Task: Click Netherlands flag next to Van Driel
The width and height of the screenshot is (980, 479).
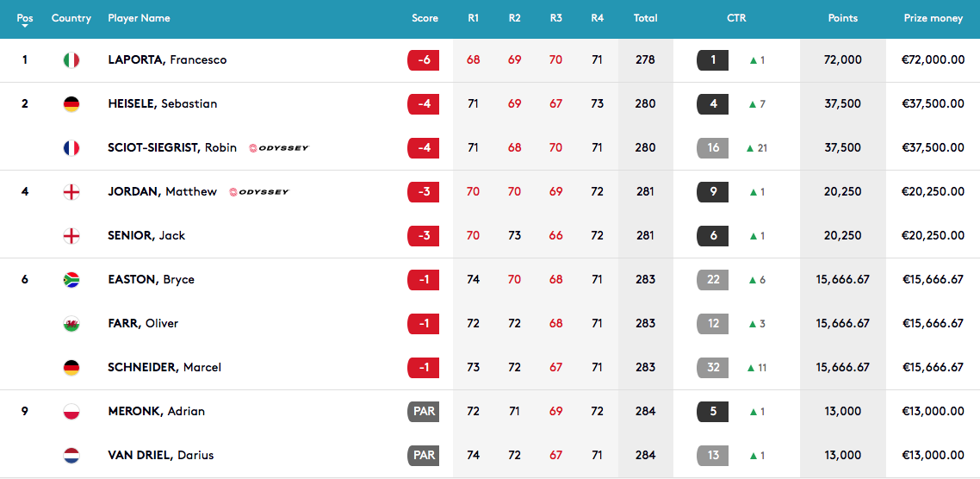Action: pos(71,455)
